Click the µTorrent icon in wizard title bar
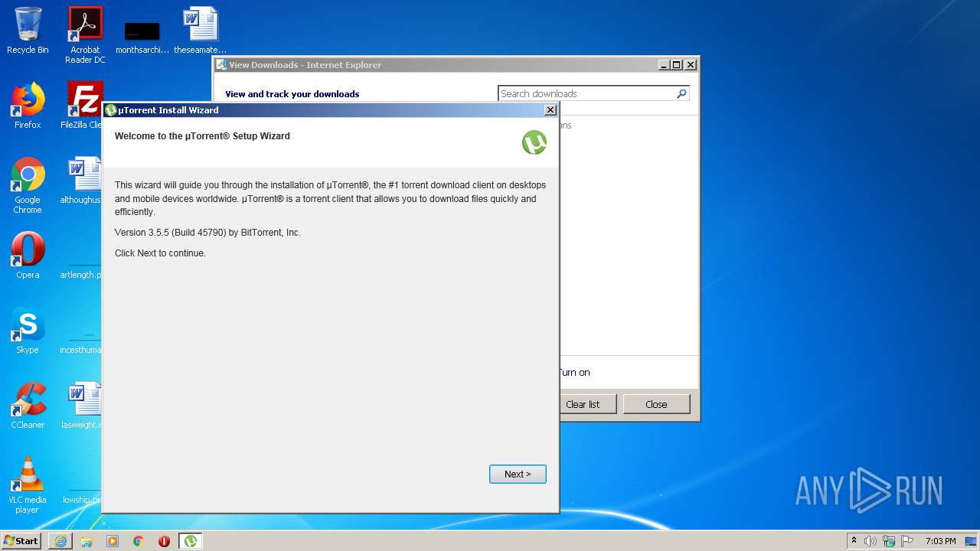This screenshot has width=980, height=551. (x=111, y=110)
